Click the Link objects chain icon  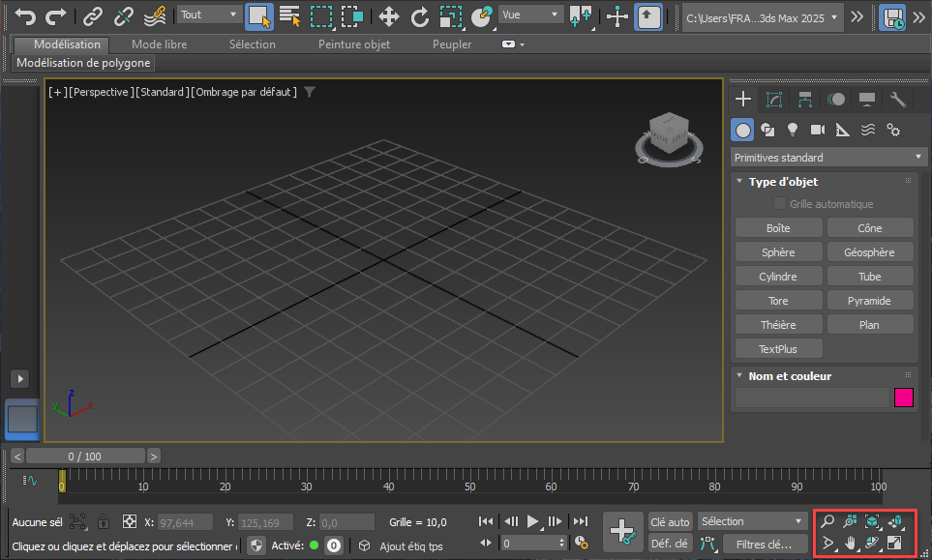coord(92,16)
